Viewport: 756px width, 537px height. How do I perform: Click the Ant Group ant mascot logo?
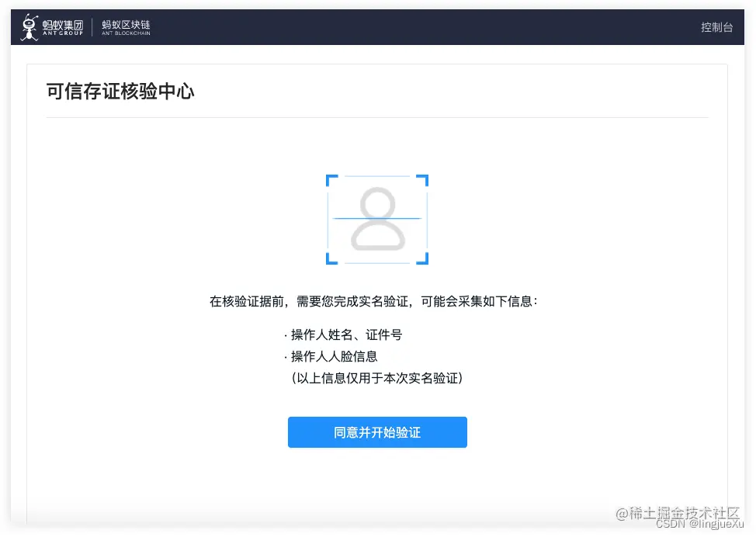click(28, 26)
